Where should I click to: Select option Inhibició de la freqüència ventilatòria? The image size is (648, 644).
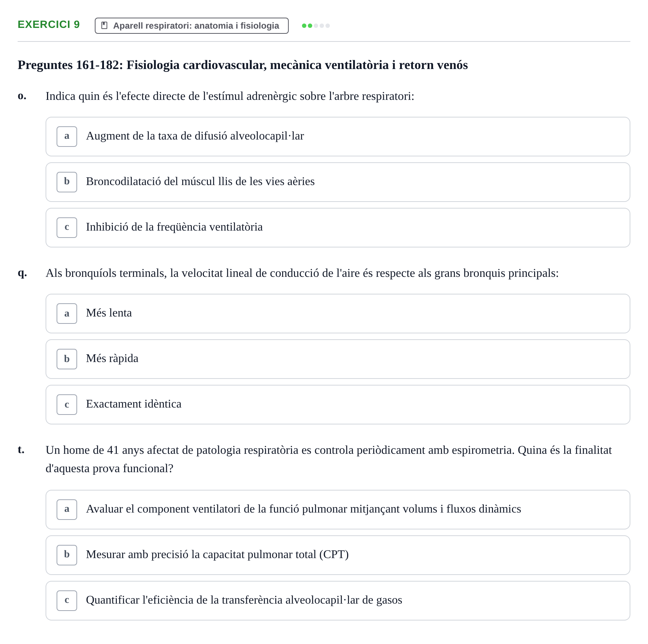[x=338, y=228]
